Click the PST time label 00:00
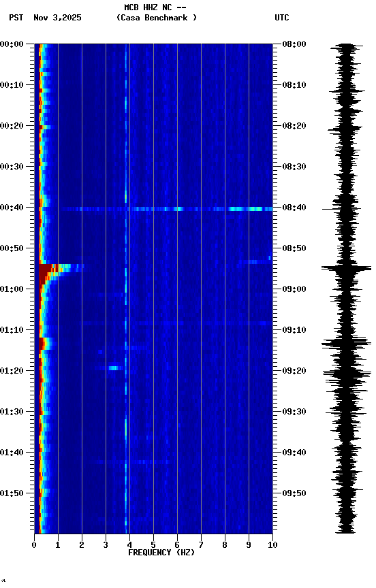The image size is (376, 588). coord(12,44)
